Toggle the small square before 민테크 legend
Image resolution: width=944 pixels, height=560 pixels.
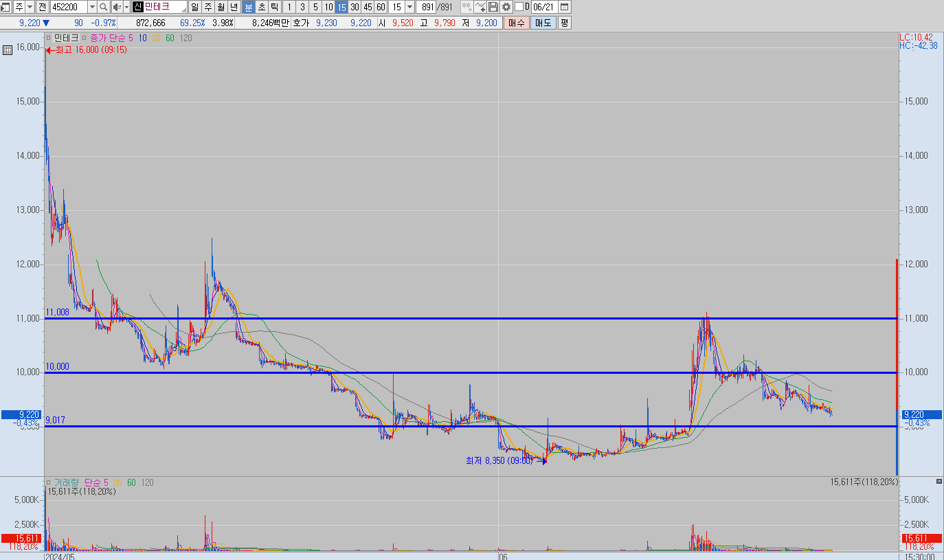[48, 38]
